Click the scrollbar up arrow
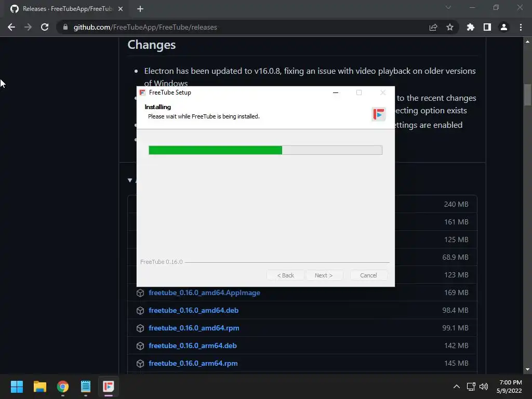Image resolution: width=532 pixels, height=399 pixels. coord(527,42)
